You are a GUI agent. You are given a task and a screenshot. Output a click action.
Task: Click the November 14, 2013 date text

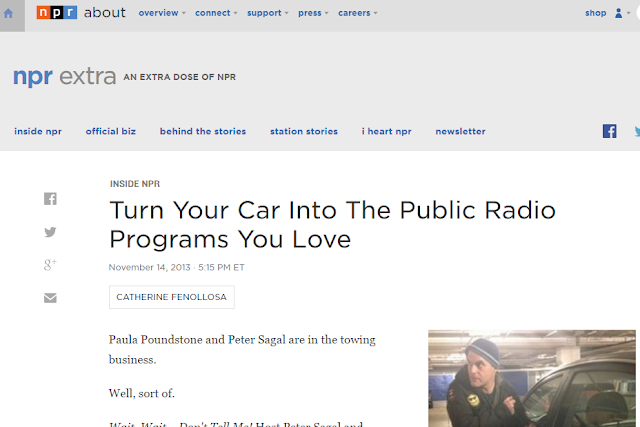pyautogui.click(x=149, y=267)
